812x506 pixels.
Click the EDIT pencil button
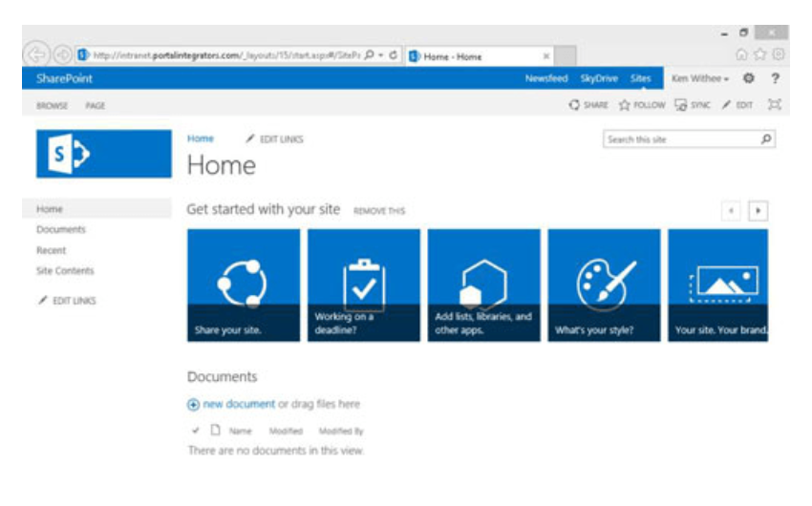(737, 105)
